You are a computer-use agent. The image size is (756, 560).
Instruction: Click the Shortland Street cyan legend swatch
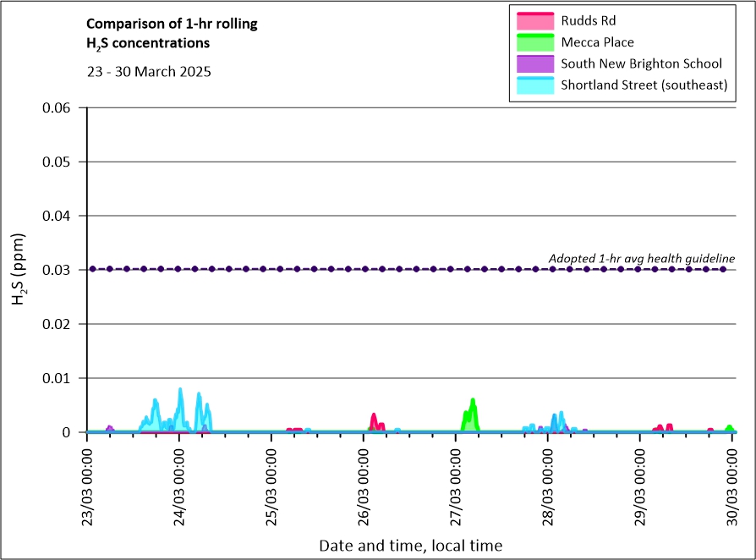(534, 85)
